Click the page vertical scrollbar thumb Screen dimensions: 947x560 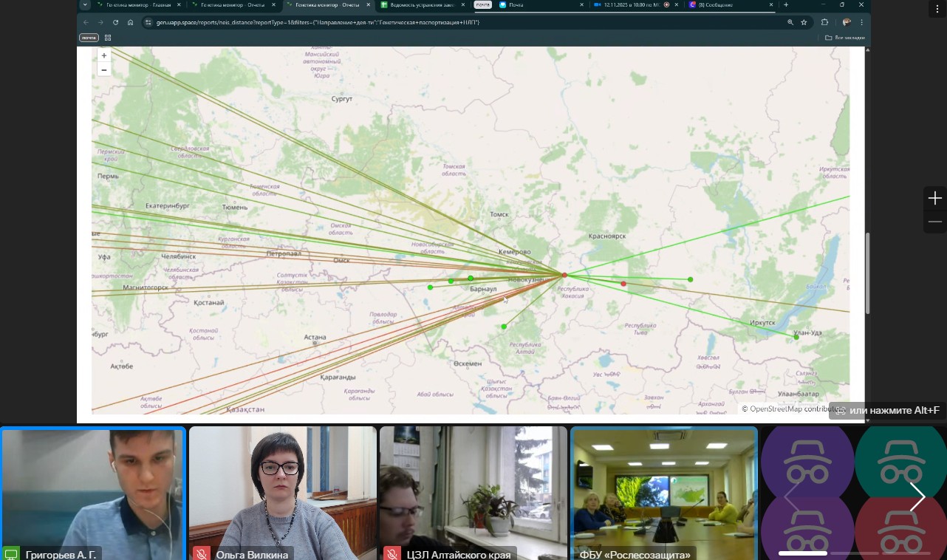point(868,262)
